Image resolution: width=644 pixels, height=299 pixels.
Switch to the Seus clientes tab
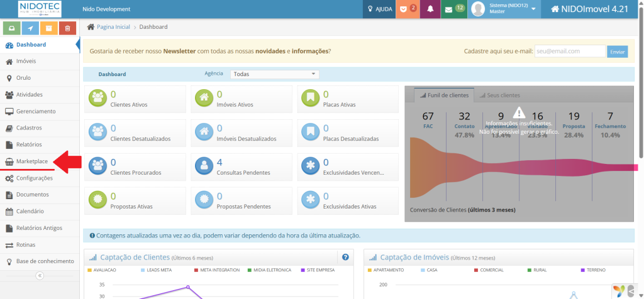[499, 95]
